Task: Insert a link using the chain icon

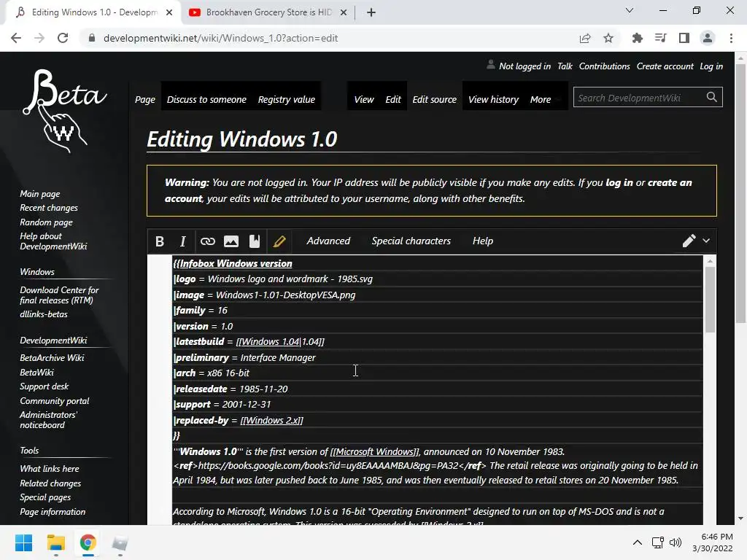Action: pyautogui.click(x=207, y=241)
